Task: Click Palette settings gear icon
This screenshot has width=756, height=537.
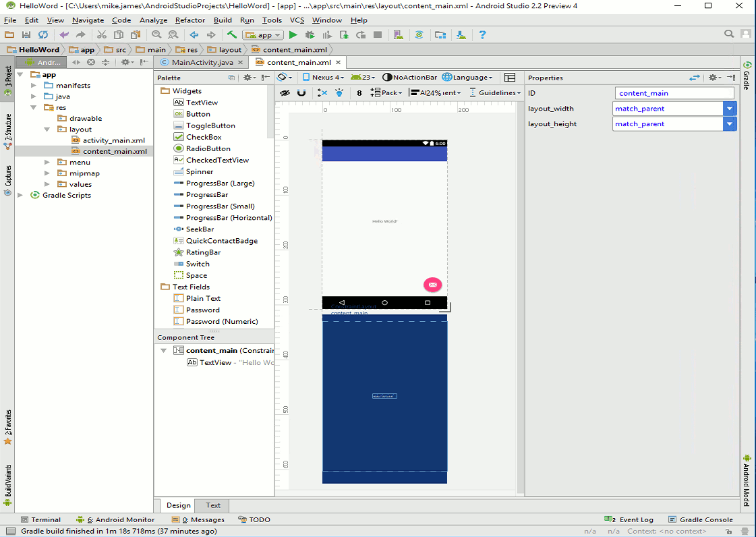Action: pyautogui.click(x=248, y=77)
